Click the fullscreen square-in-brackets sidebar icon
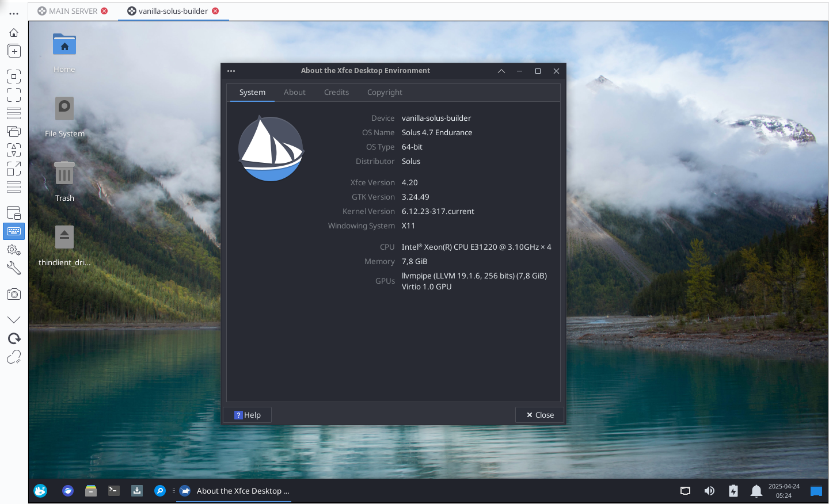The width and height of the screenshot is (829, 504). click(x=14, y=77)
